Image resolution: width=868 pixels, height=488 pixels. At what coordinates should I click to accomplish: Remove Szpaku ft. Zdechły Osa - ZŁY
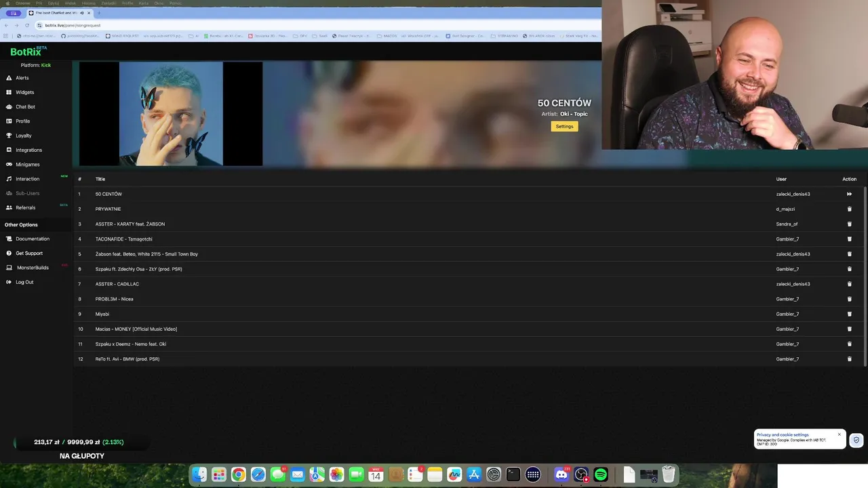click(849, 269)
